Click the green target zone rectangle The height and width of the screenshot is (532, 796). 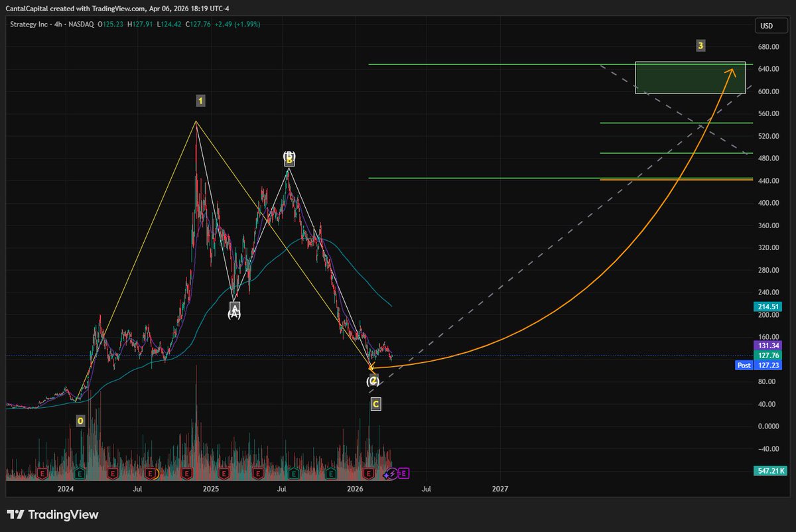[690, 76]
